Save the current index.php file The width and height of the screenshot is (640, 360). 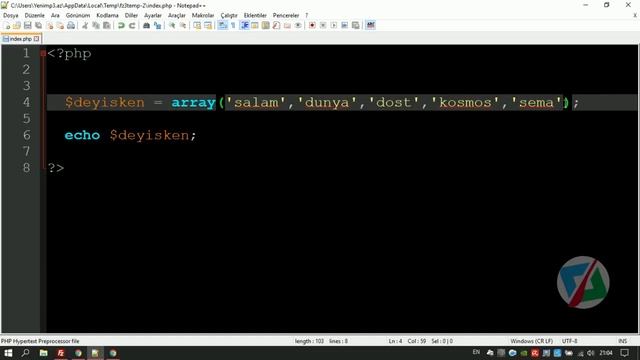(28, 25)
